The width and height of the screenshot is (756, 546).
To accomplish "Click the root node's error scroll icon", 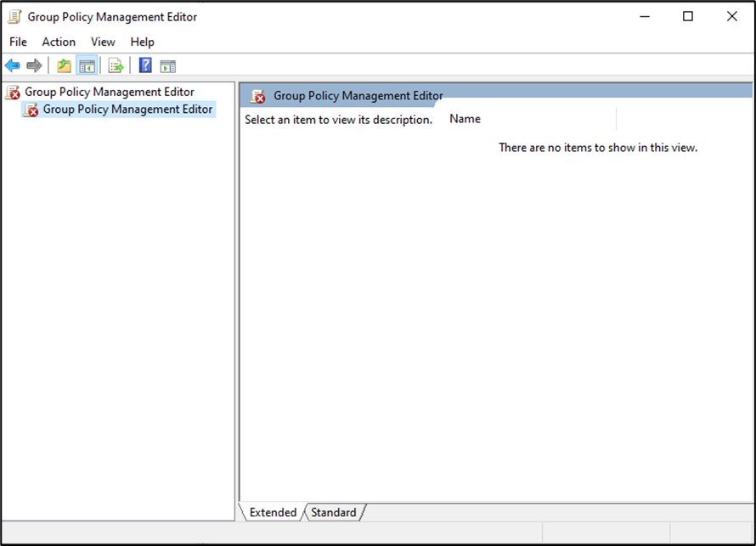I will (13, 93).
